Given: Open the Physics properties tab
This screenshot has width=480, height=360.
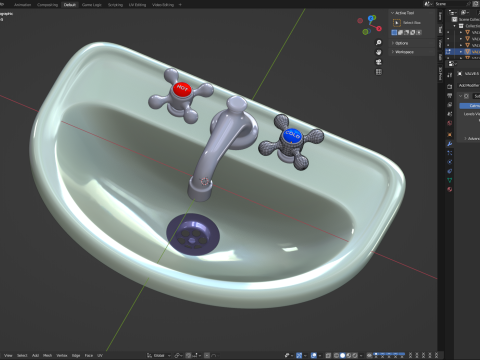Looking at the screenshot, I should [450, 162].
